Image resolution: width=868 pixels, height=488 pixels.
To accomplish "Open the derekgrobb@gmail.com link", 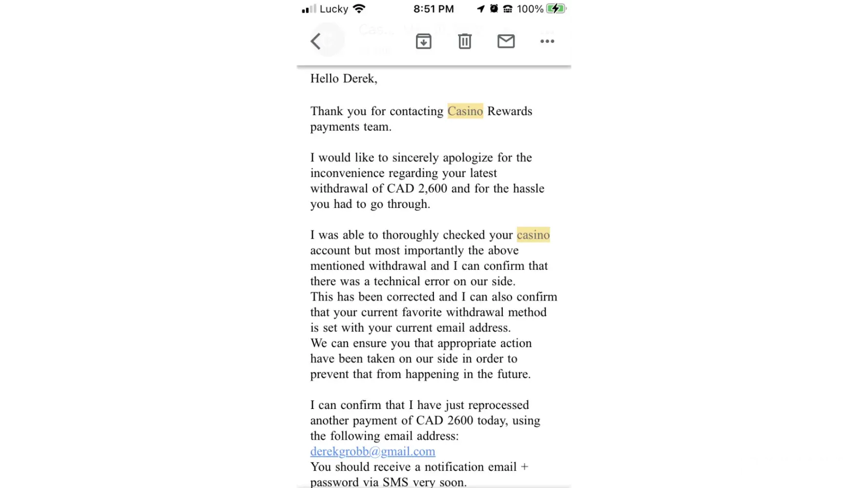I will (x=372, y=451).
